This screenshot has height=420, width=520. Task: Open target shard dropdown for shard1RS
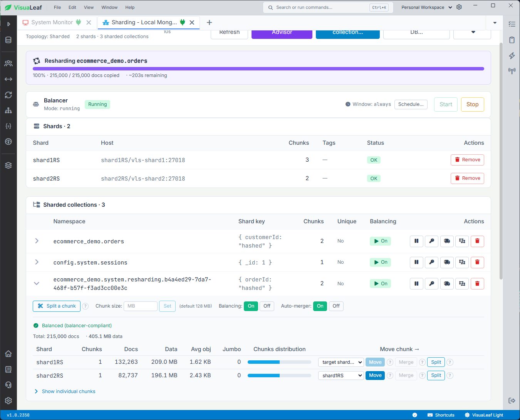click(x=341, y=362)
